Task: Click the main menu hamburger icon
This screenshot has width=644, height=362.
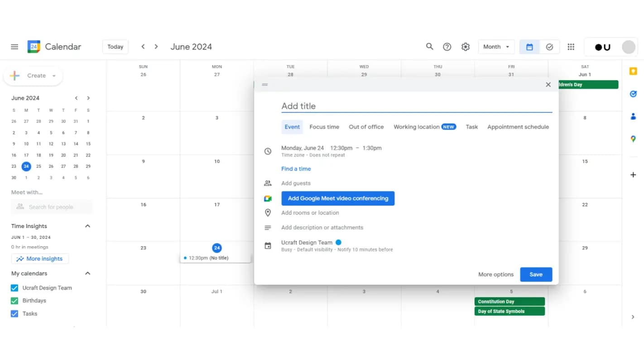Action: tap(14, 47)
